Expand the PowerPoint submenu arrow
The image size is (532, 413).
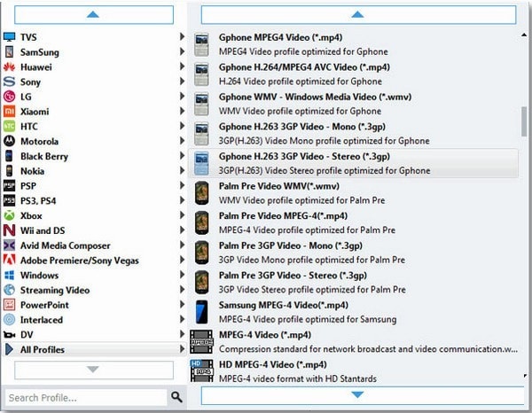pyautogui.click(x=182, y=305)
